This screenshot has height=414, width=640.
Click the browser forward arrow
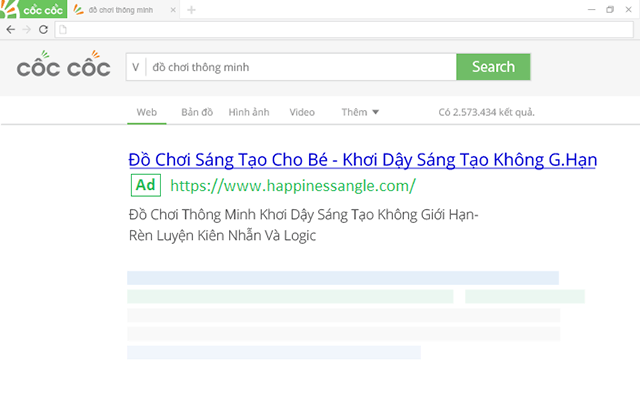click(x=27, y=29)
